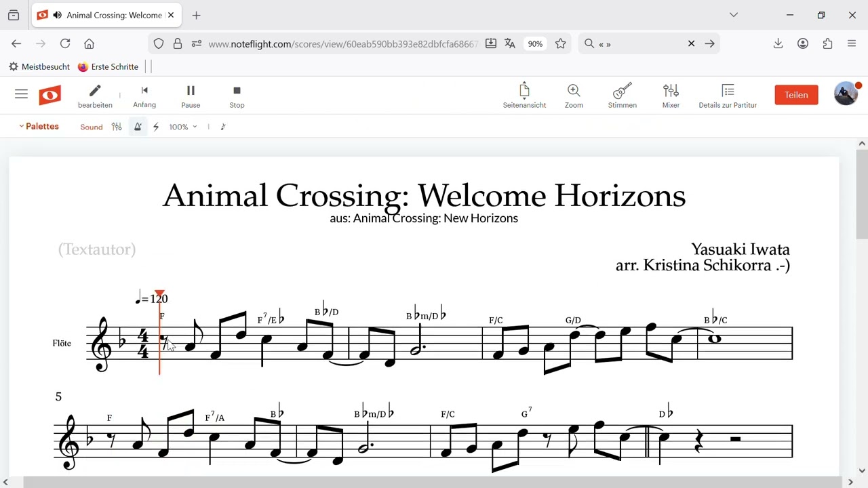Toggle the metronome

click(x=138, y=127)
